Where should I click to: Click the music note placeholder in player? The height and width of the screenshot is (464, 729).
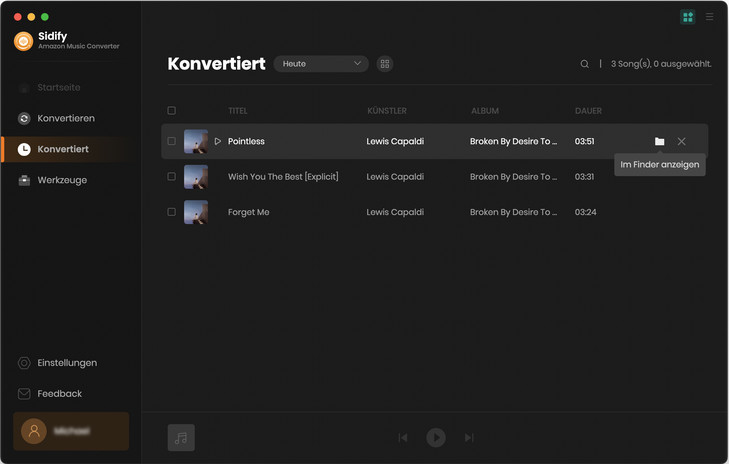pos(181,437)
